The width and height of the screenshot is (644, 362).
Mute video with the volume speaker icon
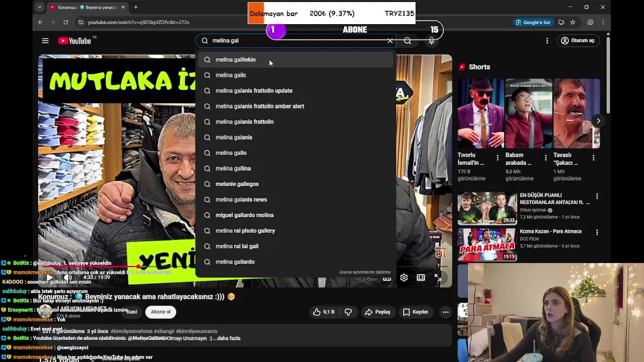(68, 278)
